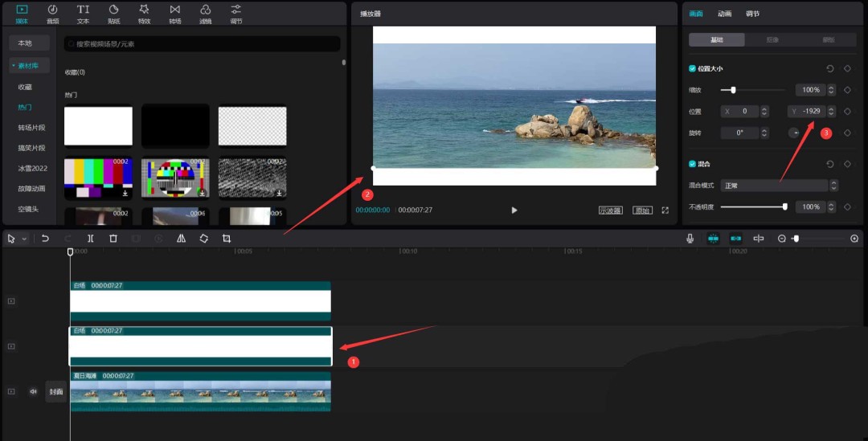Click the 封面 cover button
Image resolution: width=868 pixels, height=441 pixels.
(55, 392)
